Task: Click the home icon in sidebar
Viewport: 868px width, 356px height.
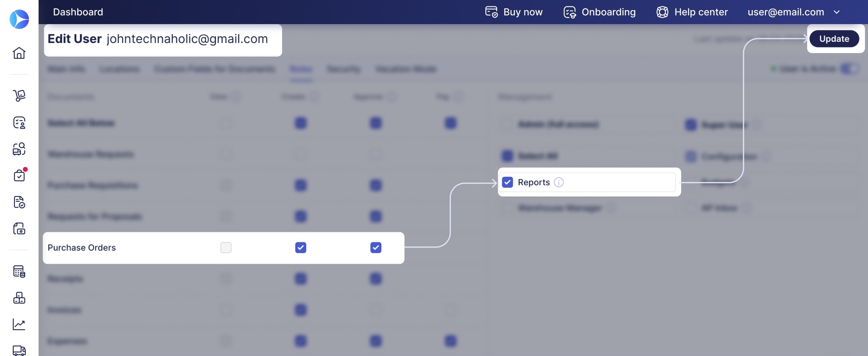Action: coord(19,53)
